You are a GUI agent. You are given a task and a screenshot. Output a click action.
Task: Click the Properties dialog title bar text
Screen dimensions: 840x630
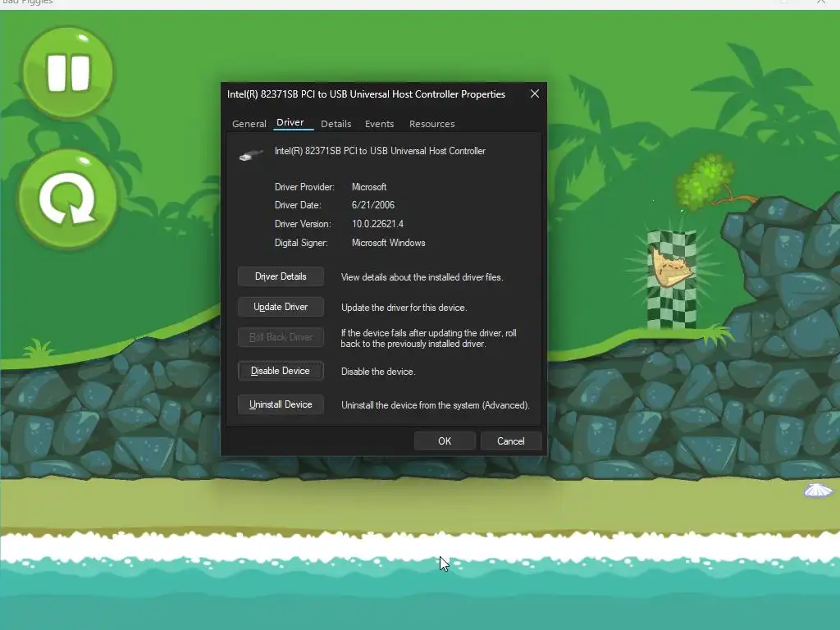tap(366, 94)
